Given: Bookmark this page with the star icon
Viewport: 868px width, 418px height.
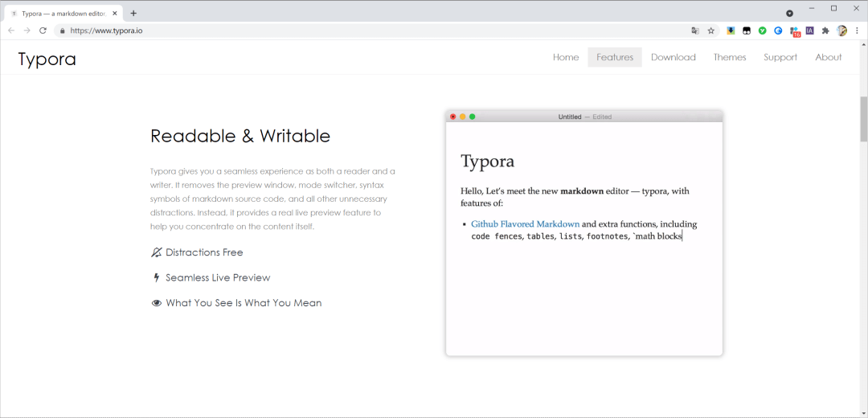Looking at the screenshot, I should click(x=710, y=31).
